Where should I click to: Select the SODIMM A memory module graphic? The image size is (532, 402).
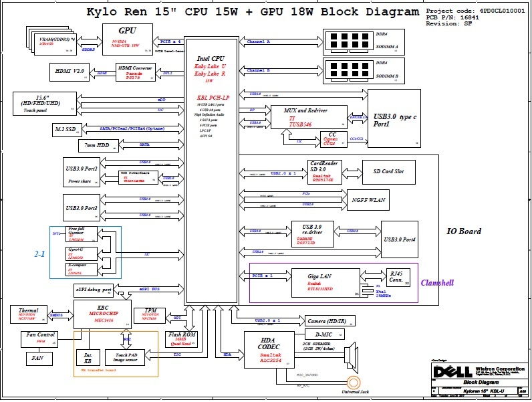pyautogui.click(x=350, y=41)
